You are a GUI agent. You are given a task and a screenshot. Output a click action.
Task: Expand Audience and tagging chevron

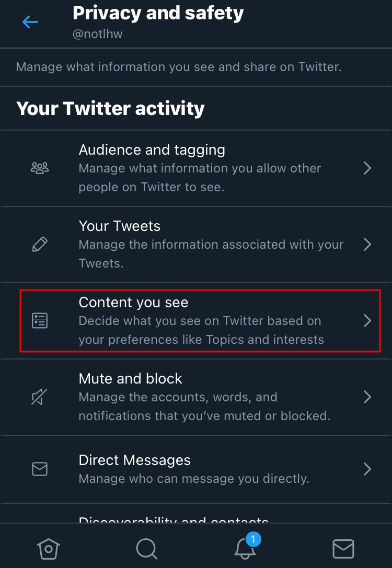(367, 168)
